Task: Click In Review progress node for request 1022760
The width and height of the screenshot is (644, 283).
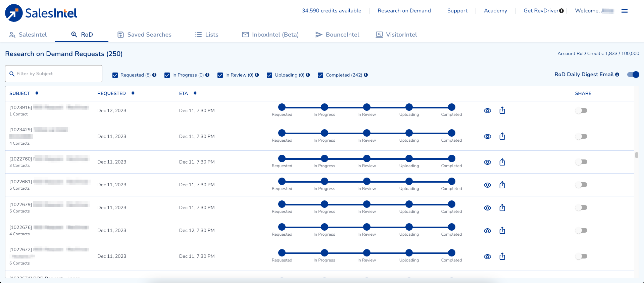Action: pyautogui.click(x=367, y=158)
